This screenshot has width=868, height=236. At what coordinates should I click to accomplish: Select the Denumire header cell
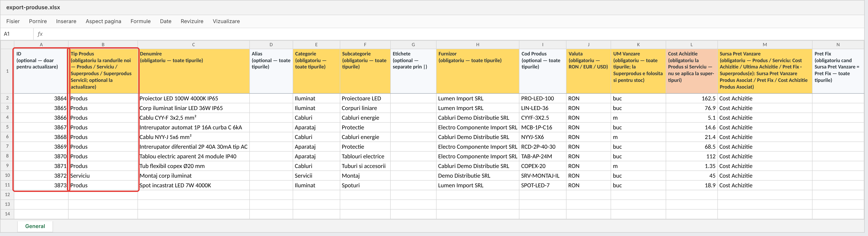[x=193, y=71]
